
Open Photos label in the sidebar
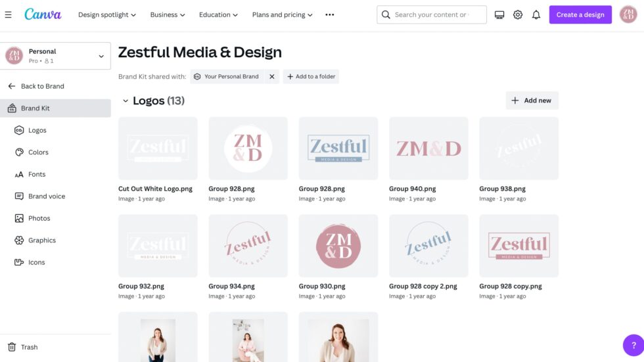39,218
